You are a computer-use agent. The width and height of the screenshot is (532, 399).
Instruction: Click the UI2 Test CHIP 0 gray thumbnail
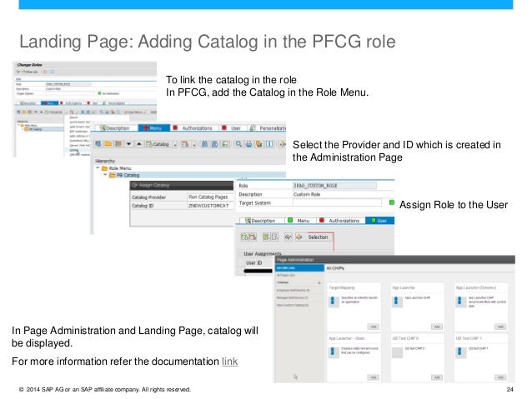click(397, 352)
